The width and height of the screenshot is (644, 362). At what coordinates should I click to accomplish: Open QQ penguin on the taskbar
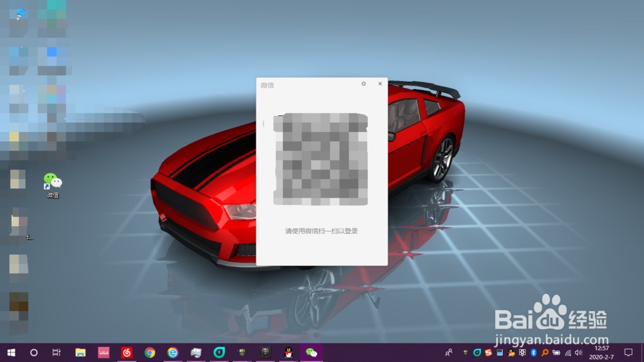pyautogui.click(x=289, y=352)
